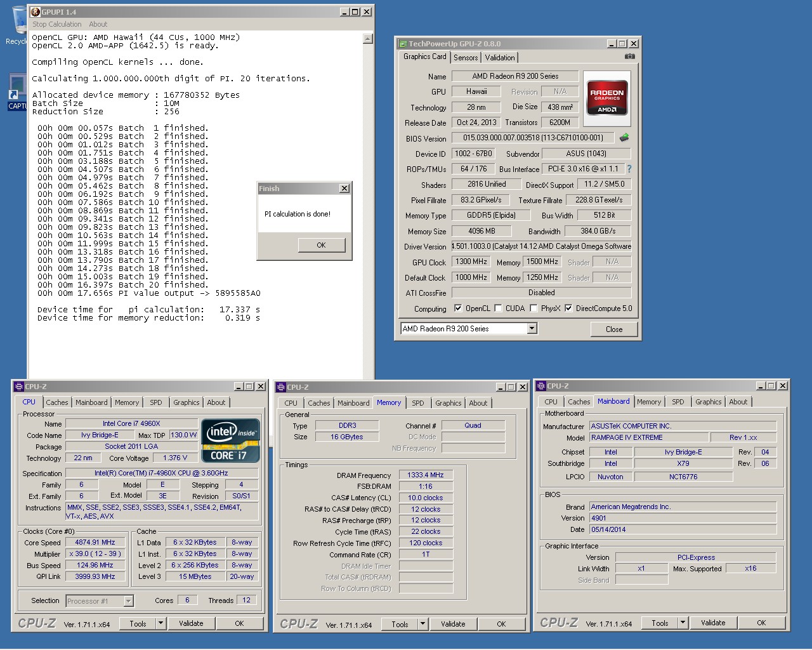Close the Finish dialog with X button

344,189
